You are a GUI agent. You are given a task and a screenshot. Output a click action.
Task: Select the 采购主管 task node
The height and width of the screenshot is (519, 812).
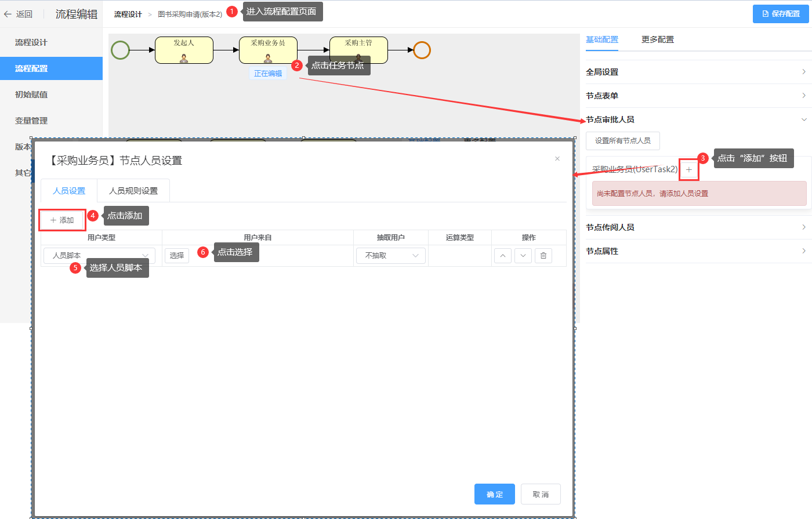coord(358,50)
